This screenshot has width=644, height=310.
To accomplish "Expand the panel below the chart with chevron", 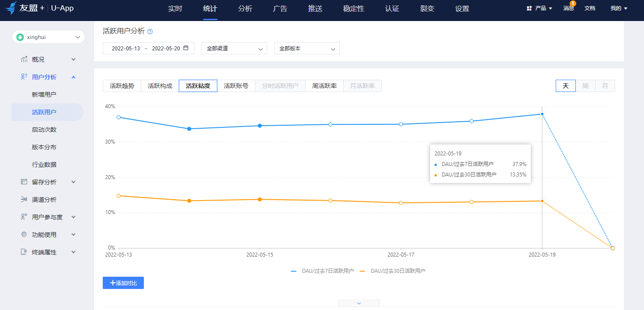I will click(359, 303).
